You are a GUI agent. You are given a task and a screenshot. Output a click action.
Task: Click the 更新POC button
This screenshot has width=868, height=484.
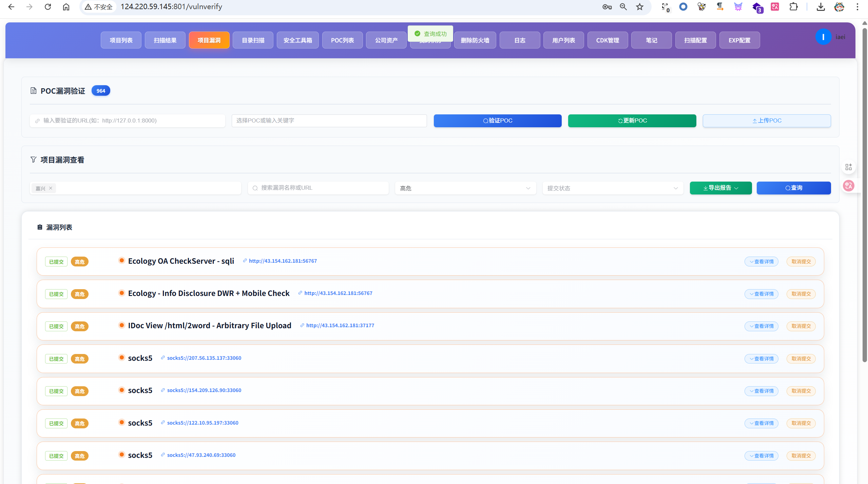[x=632, y=121]
